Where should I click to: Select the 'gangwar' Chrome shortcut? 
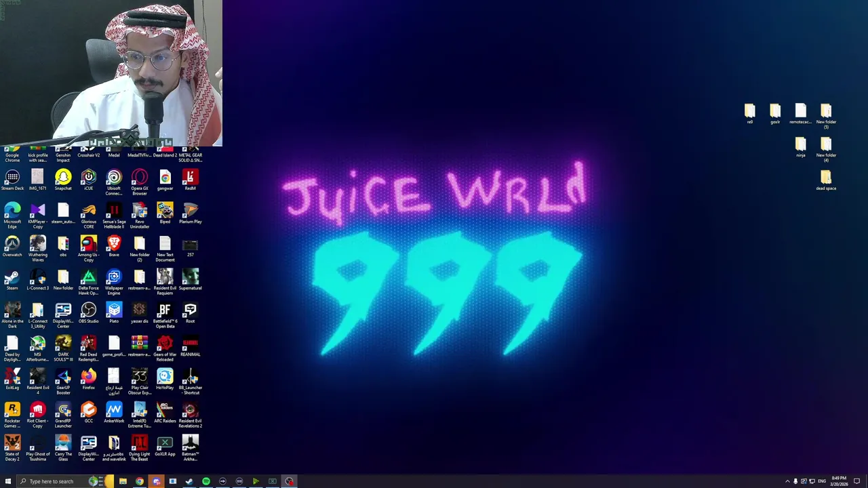coord(165,180)
